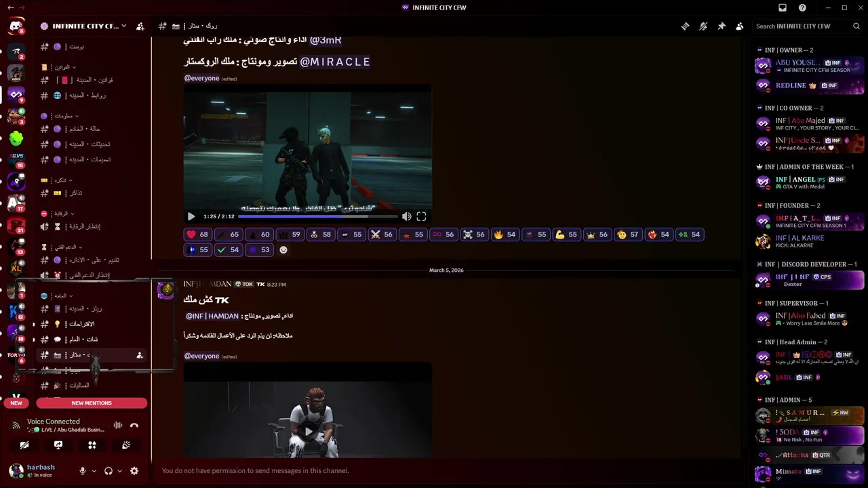Open INFINITE CITY CFW server dropdown

click(x=83, y=26)
